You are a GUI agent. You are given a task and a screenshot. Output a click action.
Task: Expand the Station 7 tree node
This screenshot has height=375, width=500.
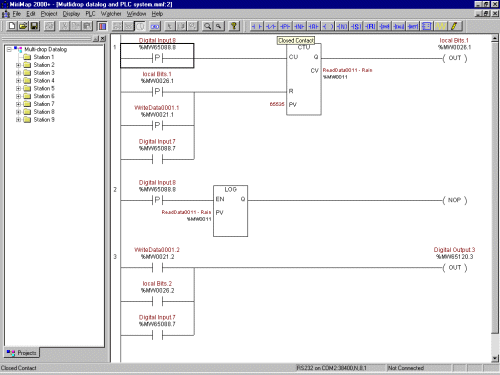(x=18, y=104)
